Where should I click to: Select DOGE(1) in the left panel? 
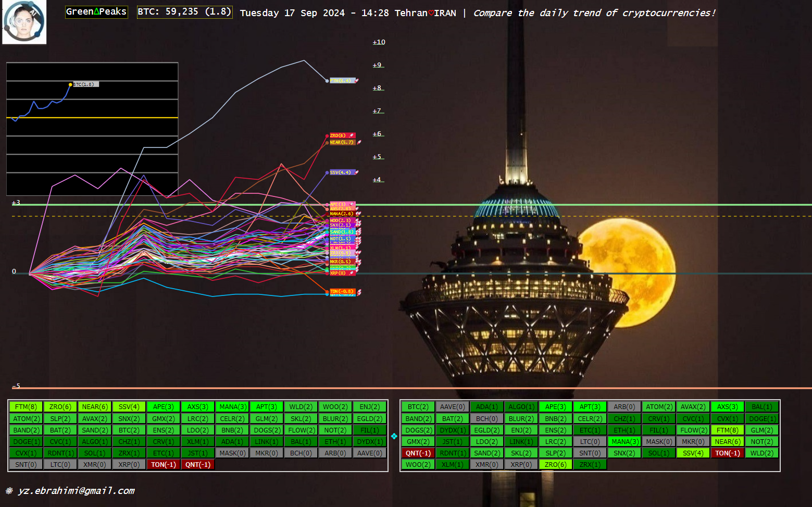(26, 441)
